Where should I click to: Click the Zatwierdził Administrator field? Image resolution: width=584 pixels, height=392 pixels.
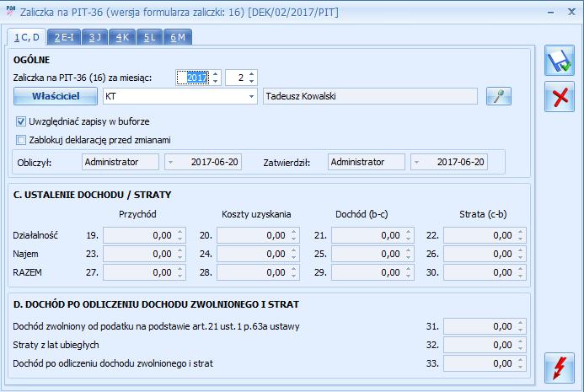tap(367, 162)
